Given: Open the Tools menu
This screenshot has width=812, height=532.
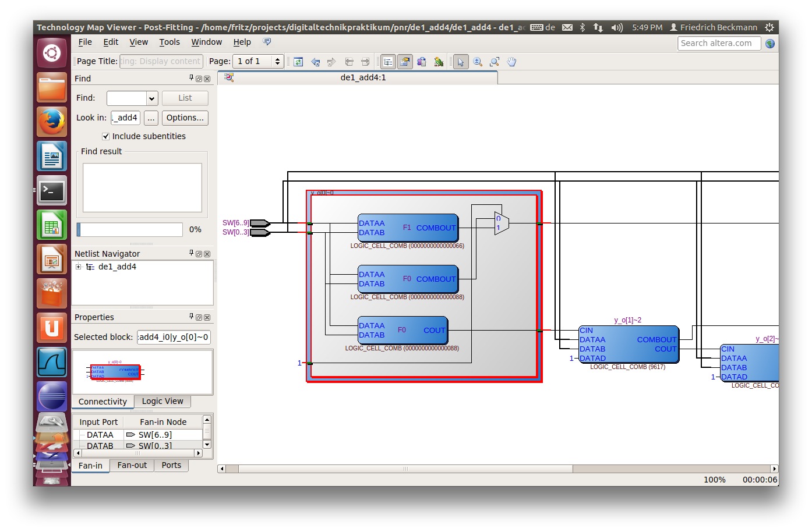Looking at the screenshot, I should 169,42.
